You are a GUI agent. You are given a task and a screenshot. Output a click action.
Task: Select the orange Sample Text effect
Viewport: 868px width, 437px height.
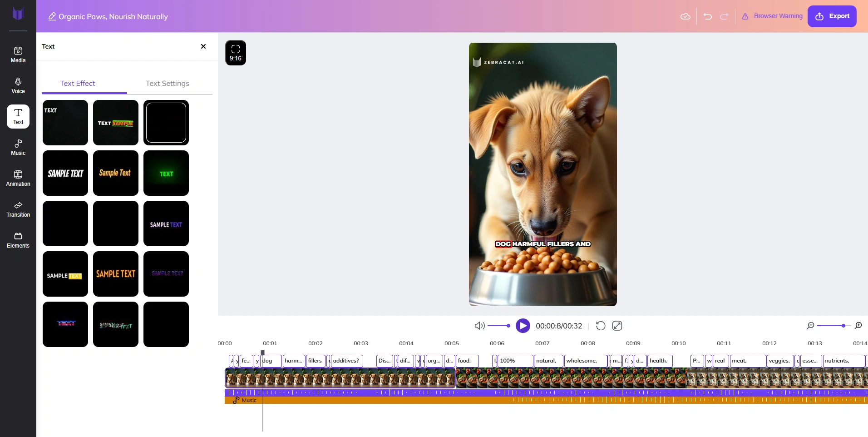[x=116, y=173]
